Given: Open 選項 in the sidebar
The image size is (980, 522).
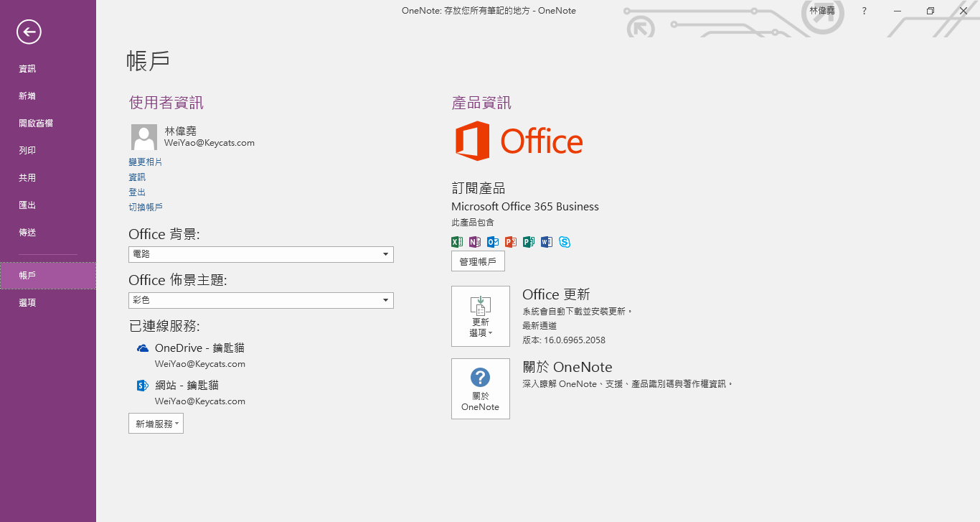Looking at the screenshot, I should pos(48,303).
